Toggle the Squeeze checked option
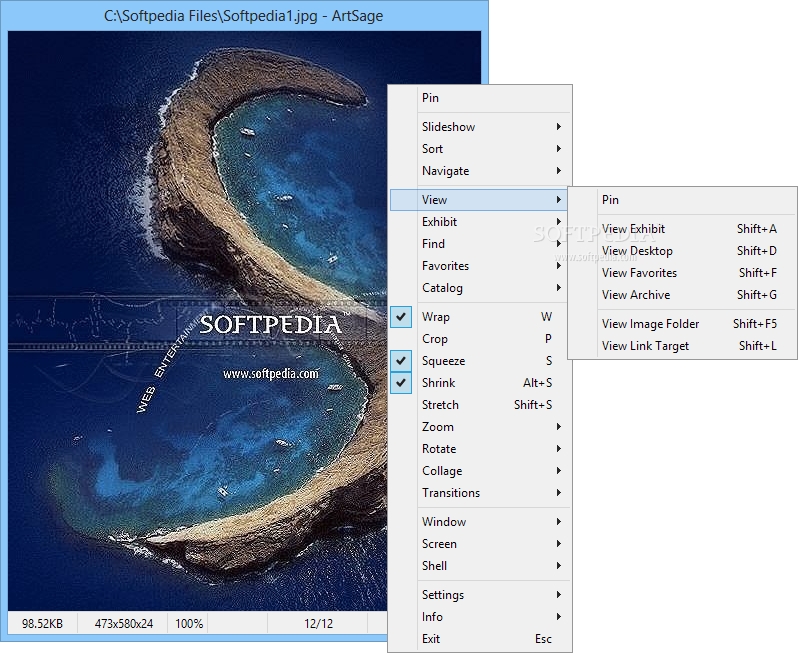Viewport: 798px width, 653px height. pos(480,360)
